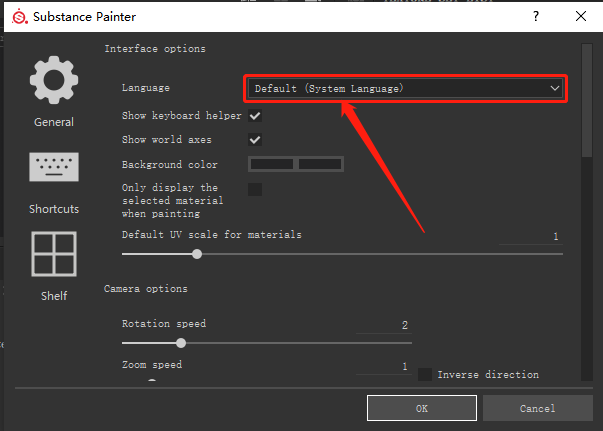The width and height of the screenshot is (603, 431).
Task: Pick the second Background color swatch
Action: pos(320,164)
